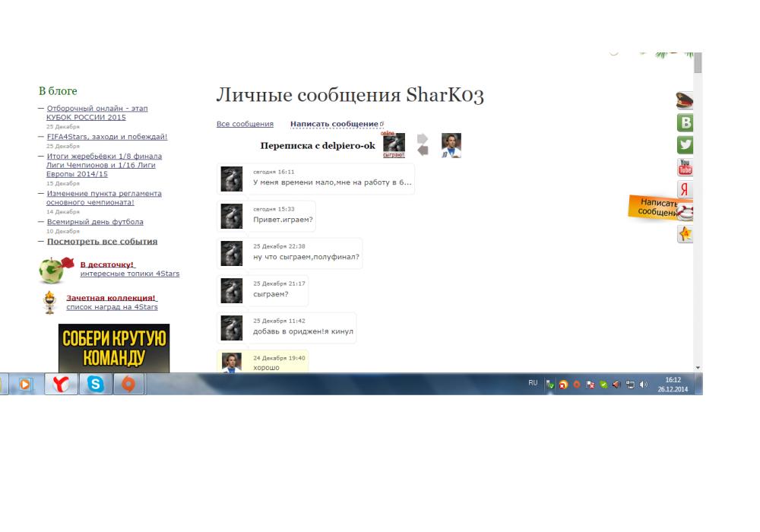Click the 'В десяточку!' topics link
The width and height of the screenshot is (760, 532).
[x=107, y=264]
